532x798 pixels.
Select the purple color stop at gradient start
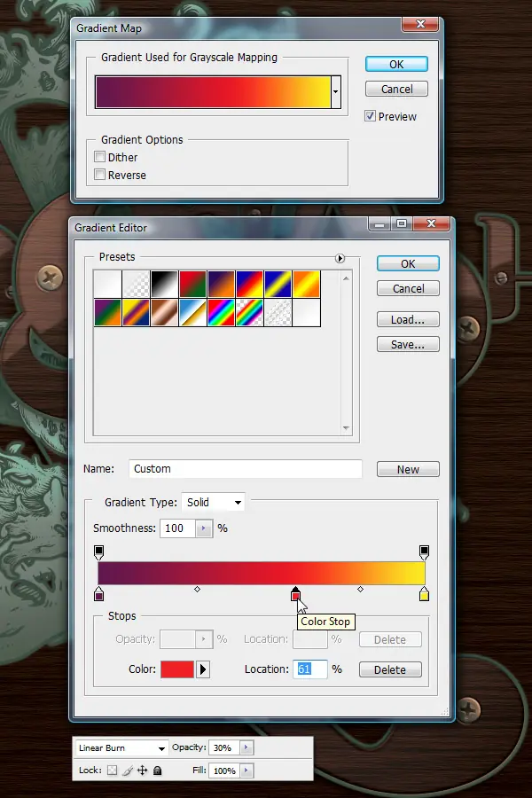(x=98, y=594)
